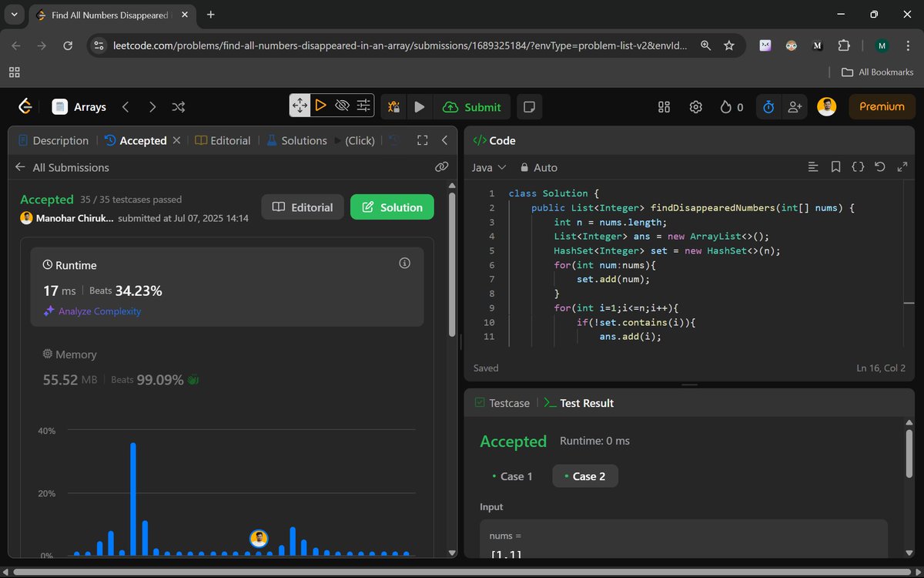Click the tallest bar in the runtime distribution
The width and height of the screenshot is (924, 578).
(x=133, y=499)
